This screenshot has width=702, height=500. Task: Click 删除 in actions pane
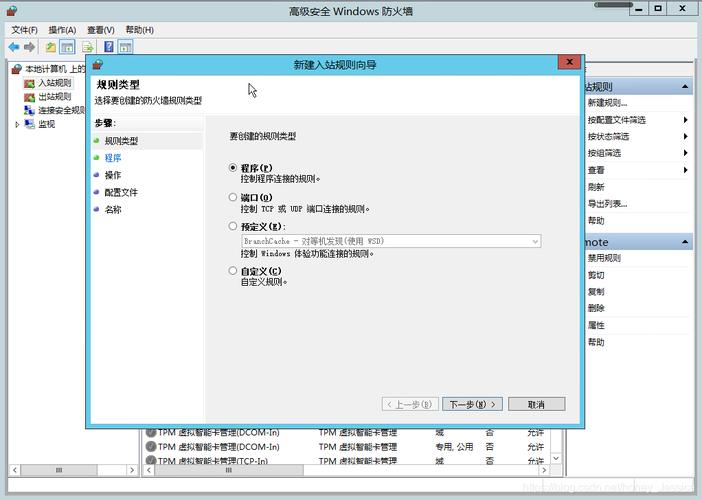[x=596, y=308]
